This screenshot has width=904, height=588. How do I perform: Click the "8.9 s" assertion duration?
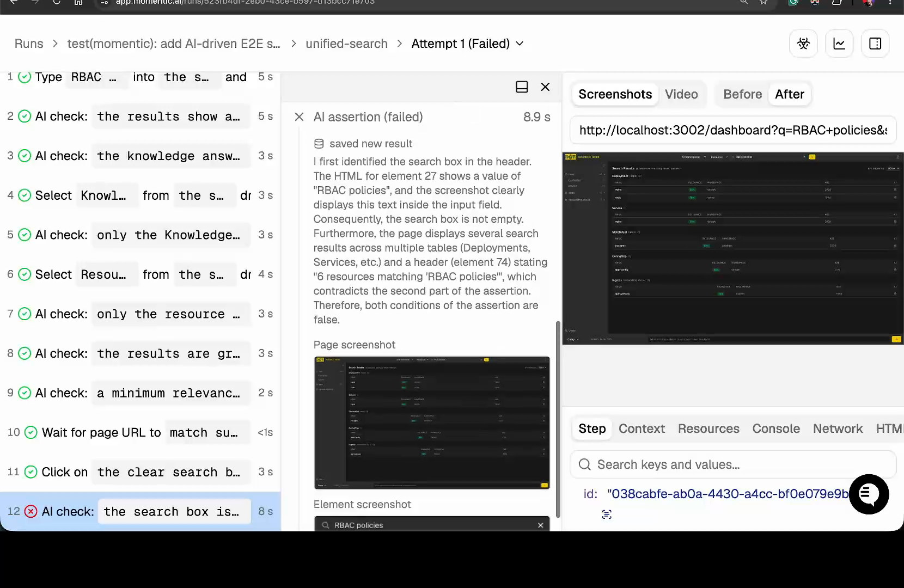537,117
